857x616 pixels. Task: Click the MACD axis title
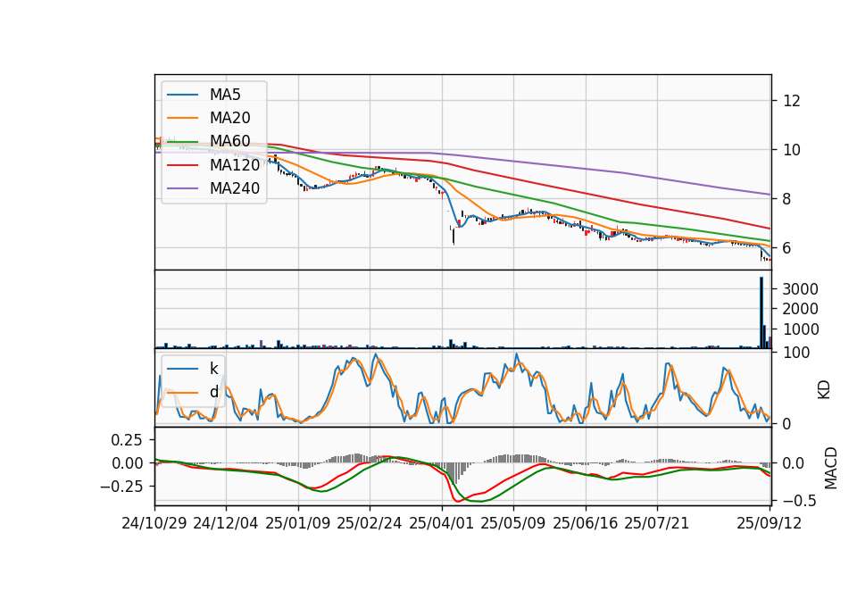(x=831, y=468)
